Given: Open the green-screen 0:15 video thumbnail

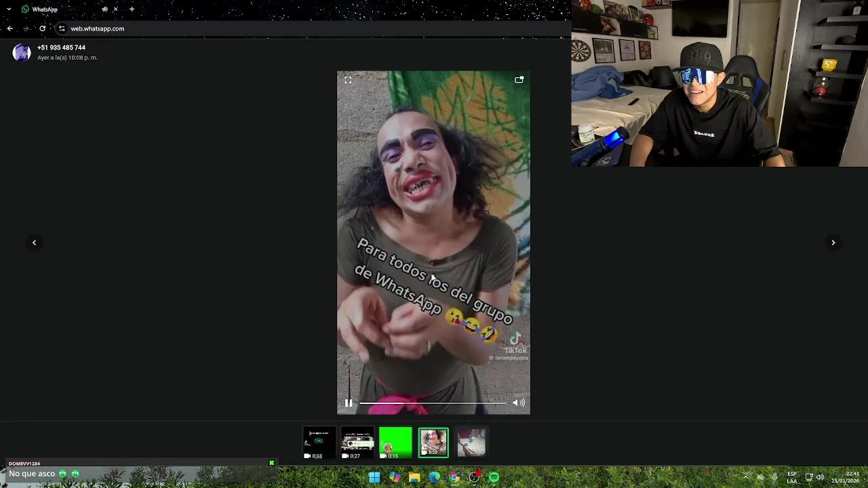Looking at the screenshot, I should 395,443.
